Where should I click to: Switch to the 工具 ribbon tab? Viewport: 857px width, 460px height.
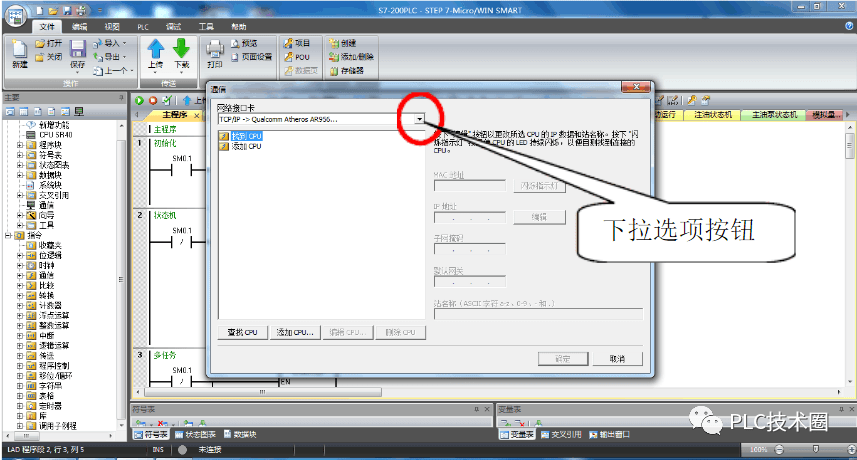pyautogui.click(x=206, y=27)
